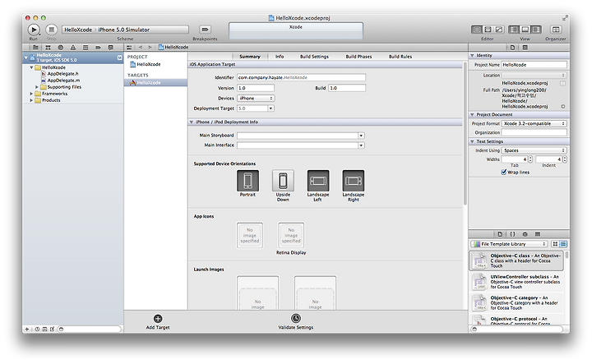This screenshot has width=592, height=364.
Task: Show the Quick Help inspector tab
Action: coord(525,48)
